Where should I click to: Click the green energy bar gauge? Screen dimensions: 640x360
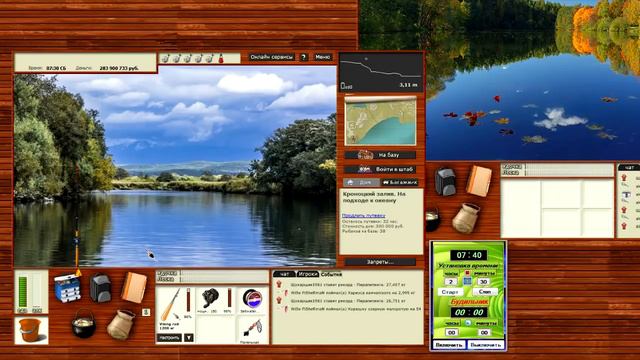click(23, 292)
